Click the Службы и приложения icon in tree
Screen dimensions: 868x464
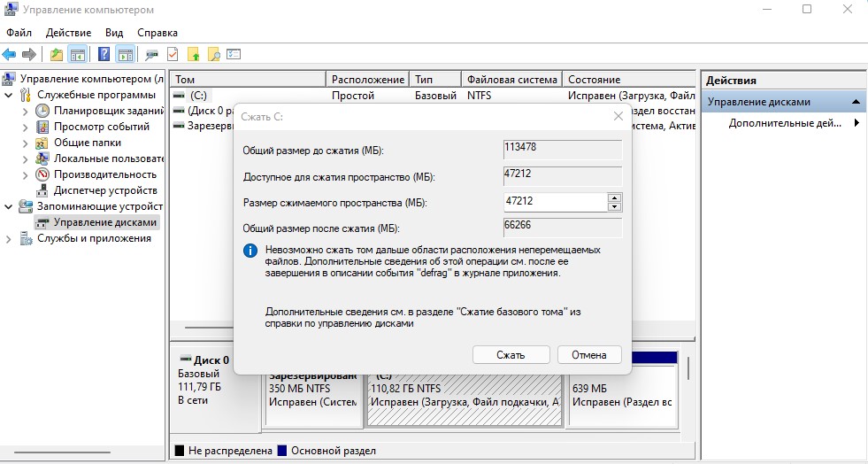(26, 239)
